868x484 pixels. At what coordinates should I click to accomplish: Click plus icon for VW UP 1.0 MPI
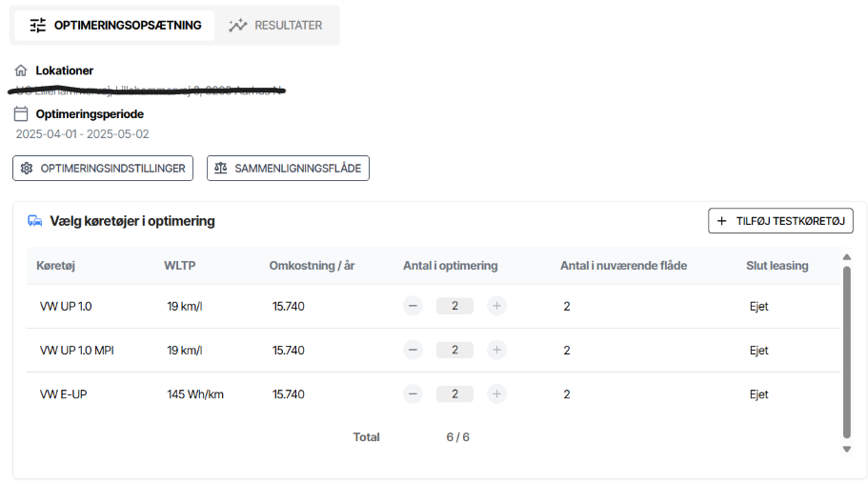tap(496, 350)
